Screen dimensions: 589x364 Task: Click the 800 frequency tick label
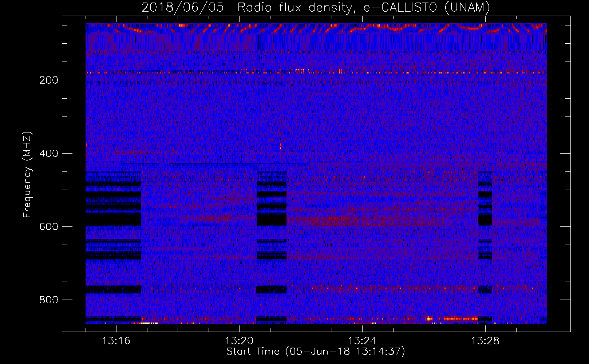[x=49, y=300]
